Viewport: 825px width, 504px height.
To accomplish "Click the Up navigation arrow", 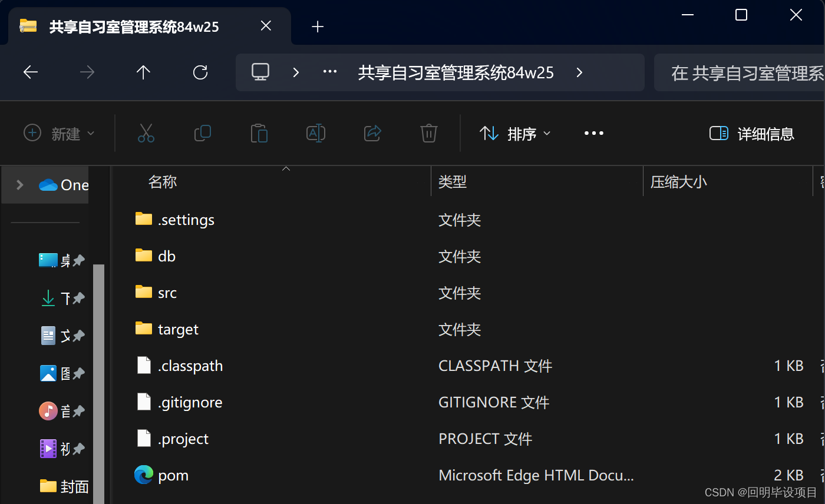I will 143,72.
